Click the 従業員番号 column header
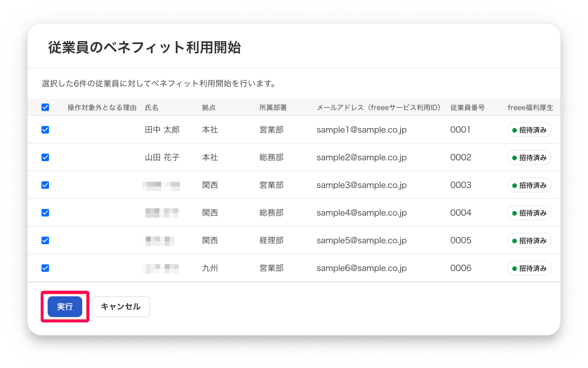 click(x=467, y=108)
